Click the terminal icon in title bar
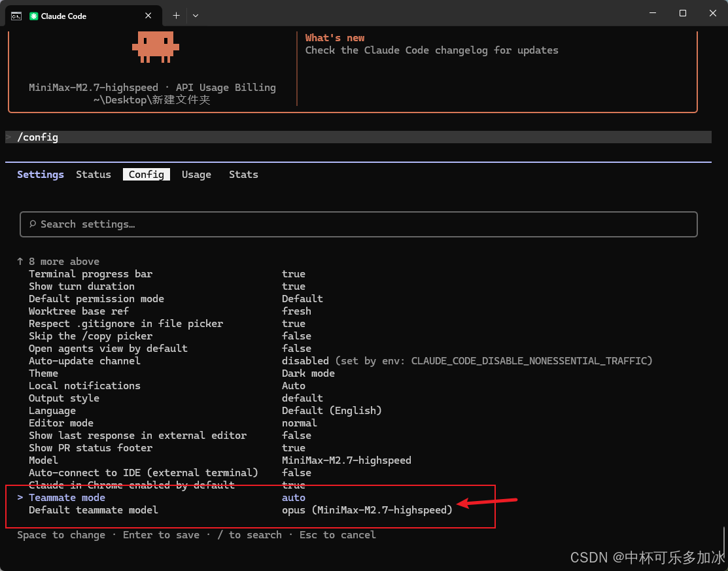 [x=16, y=16]
